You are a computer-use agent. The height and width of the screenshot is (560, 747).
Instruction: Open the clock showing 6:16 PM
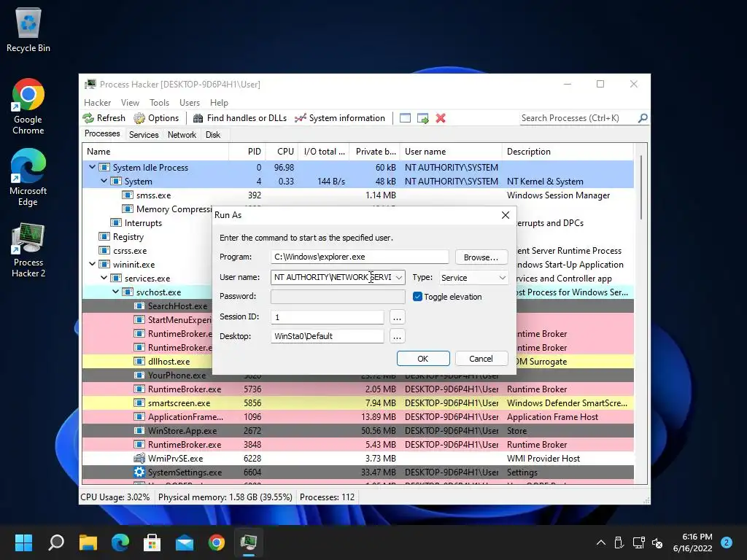pyautogui.click(x=693, y=542)
